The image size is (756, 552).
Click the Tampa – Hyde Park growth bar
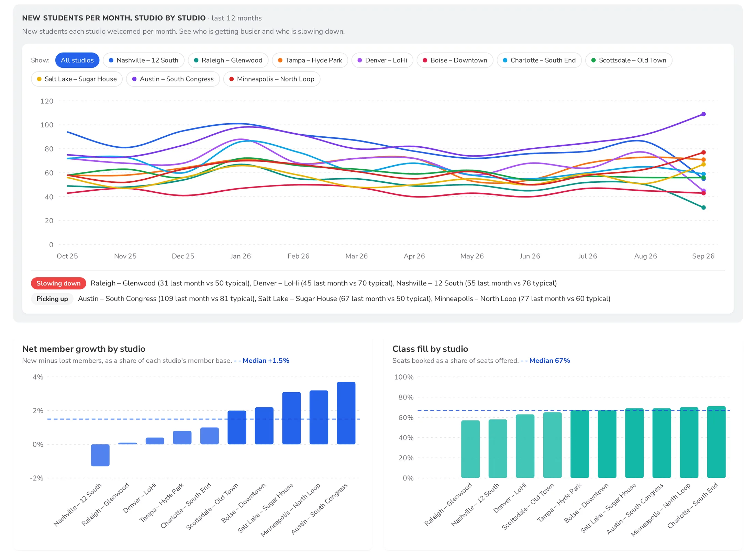coord(182,438)
